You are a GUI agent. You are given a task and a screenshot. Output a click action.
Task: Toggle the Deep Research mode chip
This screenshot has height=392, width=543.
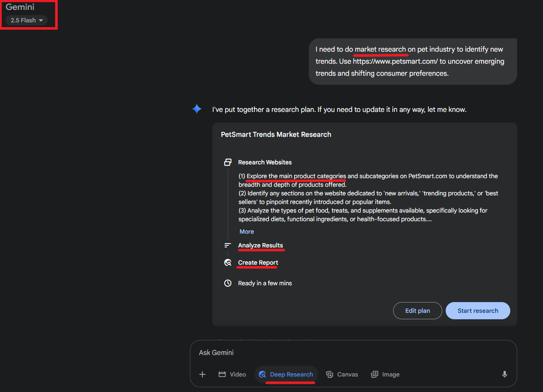tap(286, 374)
